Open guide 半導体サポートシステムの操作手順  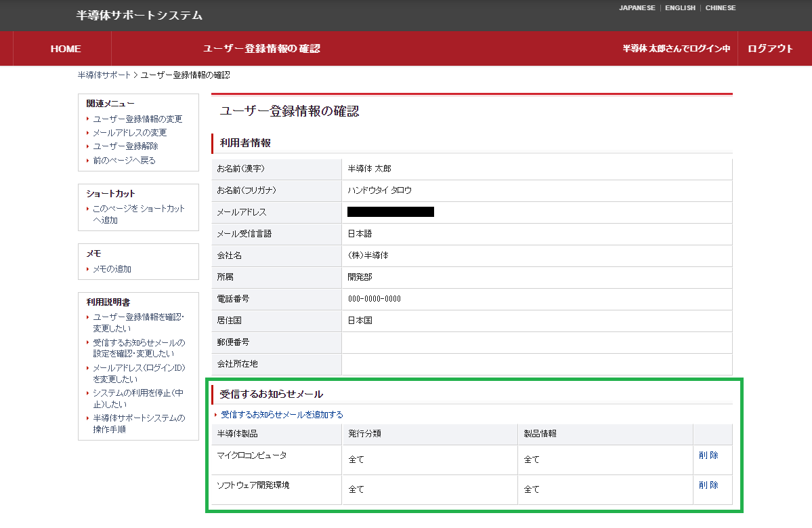tap(139, 424)
